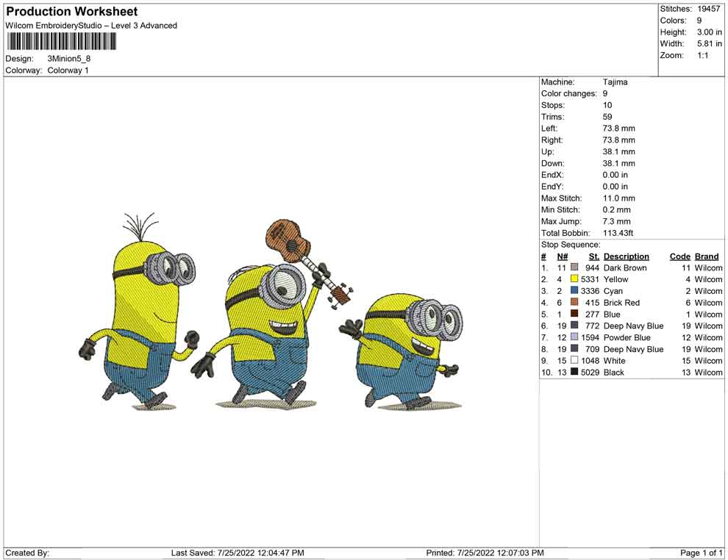Click the White color swatch

(x=574, y=360)
